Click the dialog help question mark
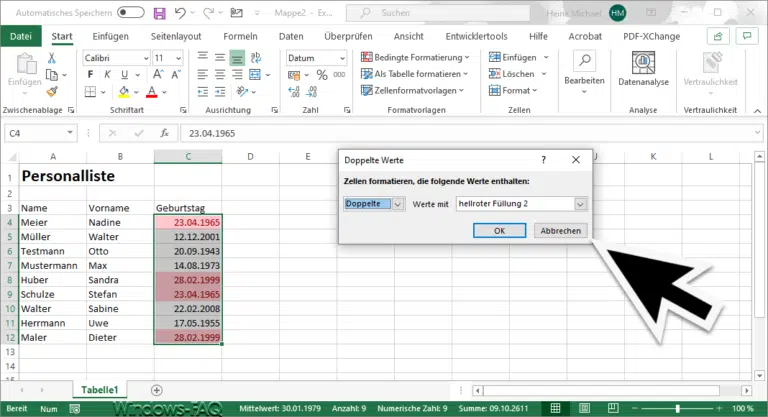The width and height of the screenshot is (768, 417). coord(543,160)
